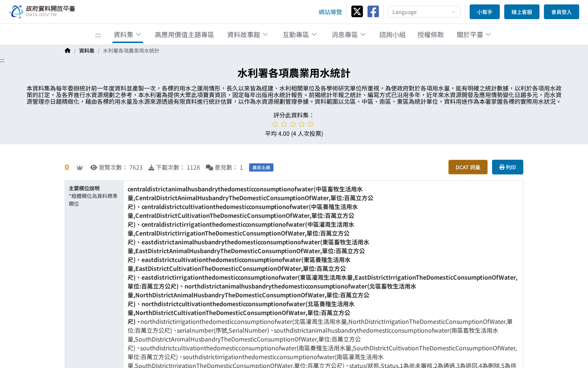Click the accesskey dots at left page edge
This screenshot has height=368, width=588.
2,60
